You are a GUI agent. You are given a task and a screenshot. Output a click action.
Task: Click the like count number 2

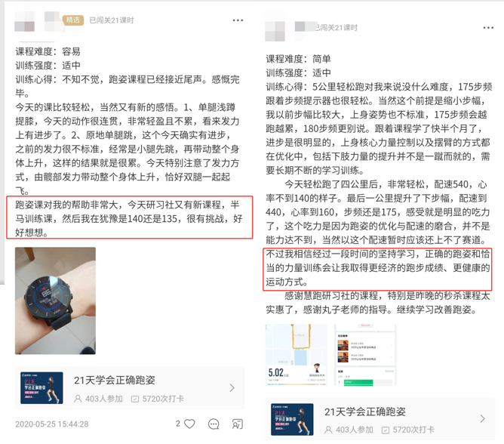pos(178,424)
